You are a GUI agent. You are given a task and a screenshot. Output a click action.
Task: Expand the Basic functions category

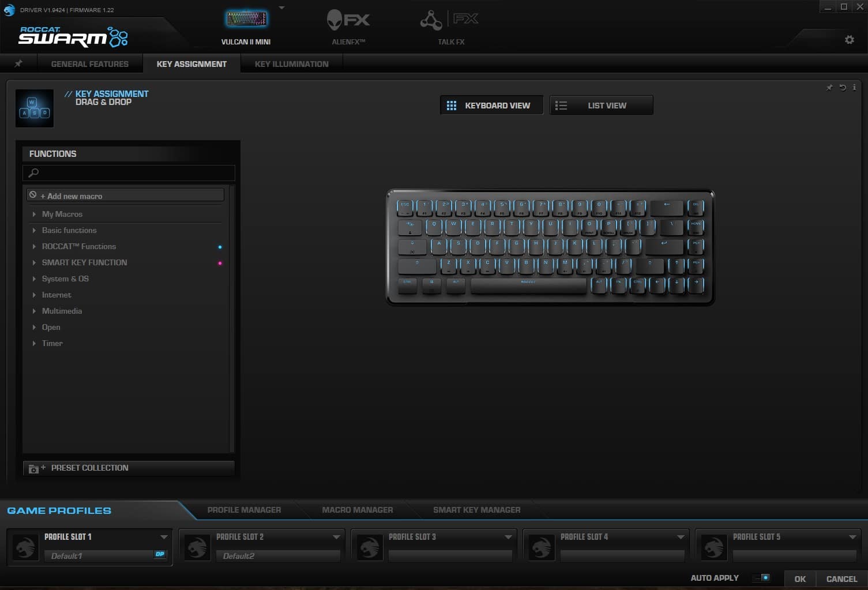(x=35, y=230)
